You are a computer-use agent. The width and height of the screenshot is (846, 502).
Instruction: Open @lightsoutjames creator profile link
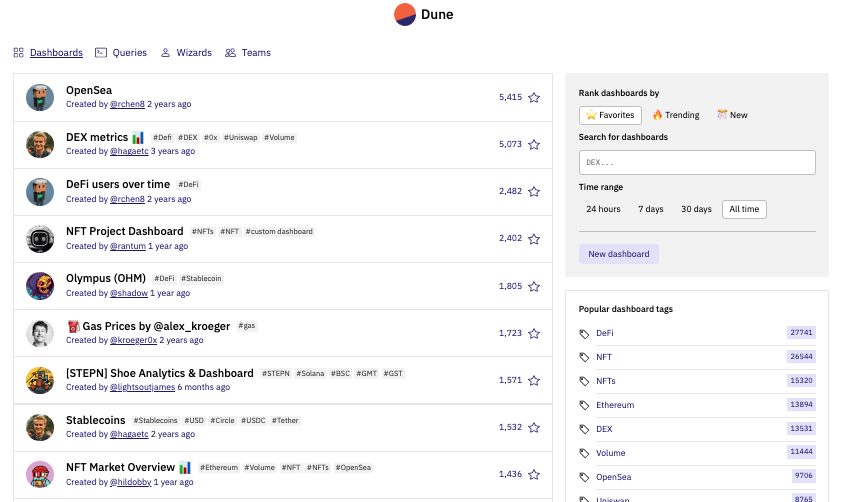pos(142,387)
